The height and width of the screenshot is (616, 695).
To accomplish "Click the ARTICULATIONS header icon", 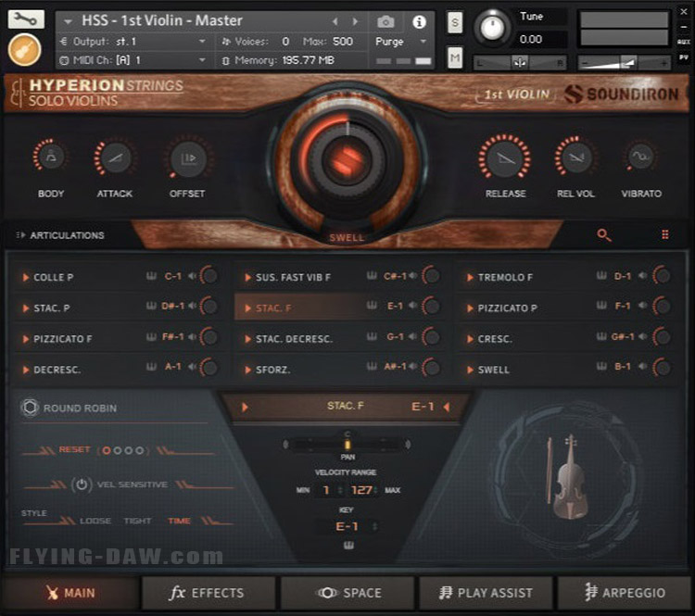I will 20,235.
